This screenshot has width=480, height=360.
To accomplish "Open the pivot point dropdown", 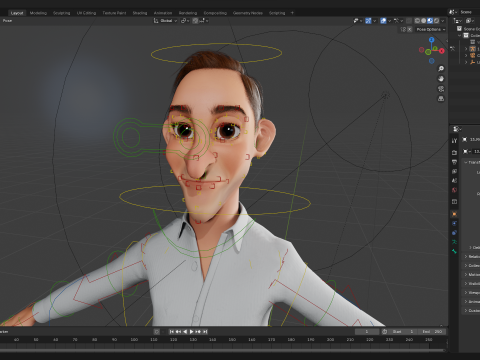I will tap(185, 21).
